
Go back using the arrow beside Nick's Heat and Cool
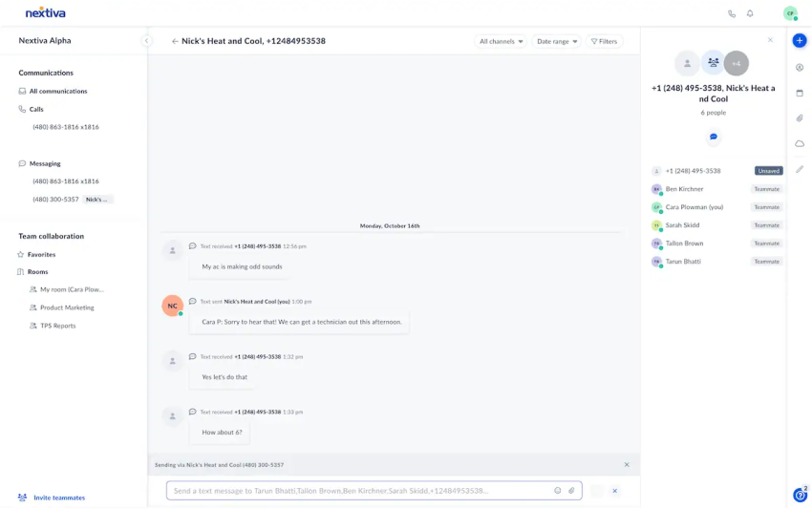click(175, 41)
